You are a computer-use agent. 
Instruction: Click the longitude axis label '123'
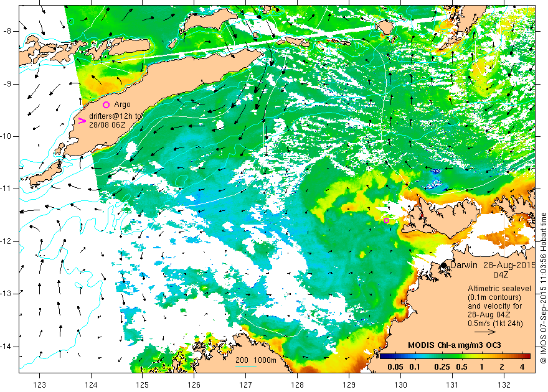[x=39, y=385]
